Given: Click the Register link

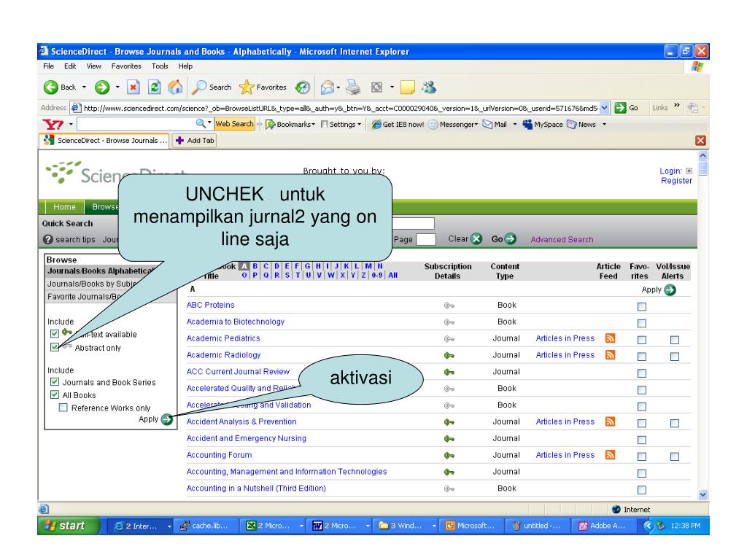Looking at the screenshot, I should click(676, 181).
